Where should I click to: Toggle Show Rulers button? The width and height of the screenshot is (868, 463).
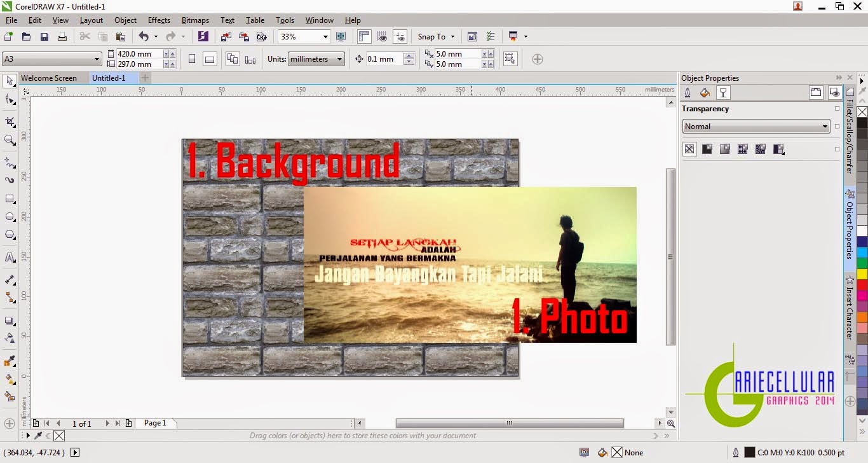(x=364, y=37)
